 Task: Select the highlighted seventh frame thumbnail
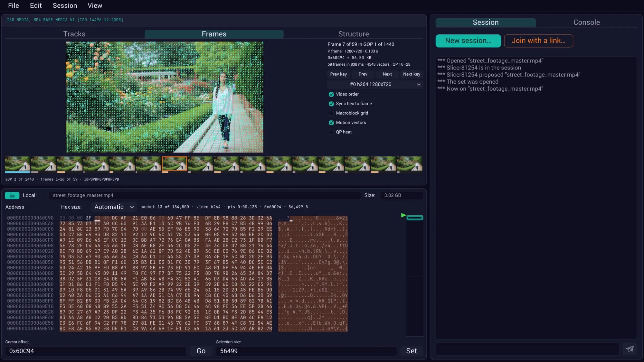tap(174, 164)
